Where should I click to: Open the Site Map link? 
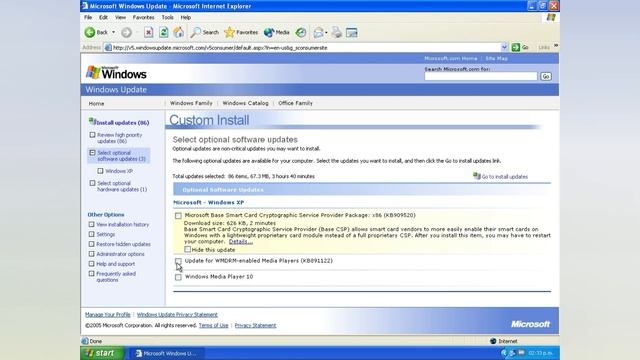(x=496, y=58)
